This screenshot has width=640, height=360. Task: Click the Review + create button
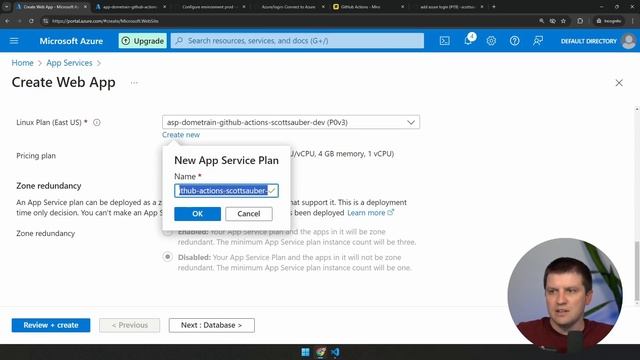[x=51, y=325]
